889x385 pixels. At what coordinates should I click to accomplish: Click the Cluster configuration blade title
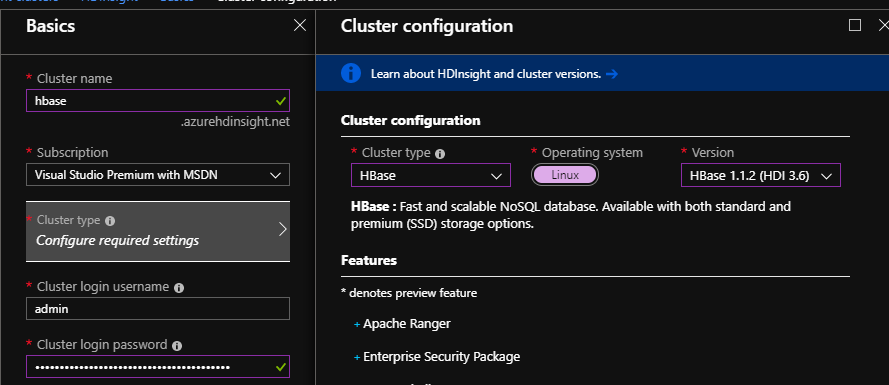click(427, 26)
